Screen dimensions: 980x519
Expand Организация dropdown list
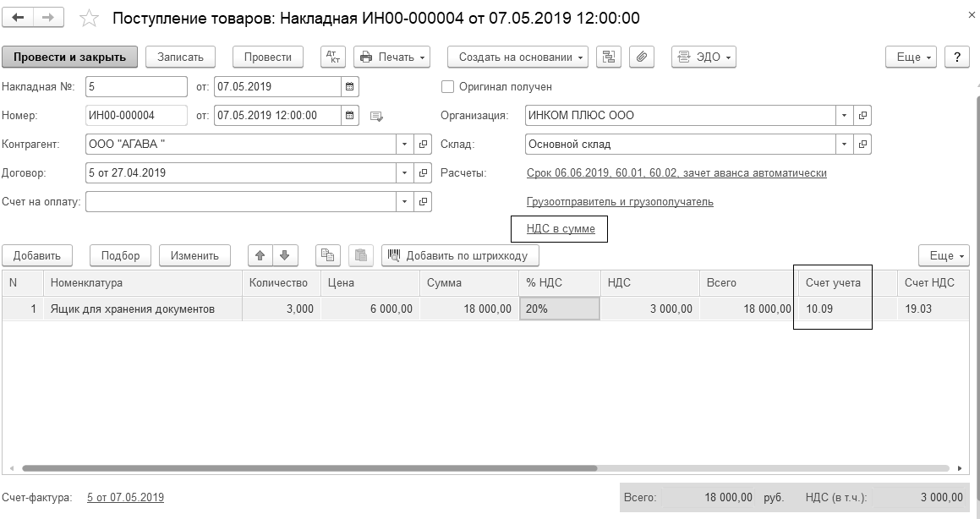[x=845, y=116]
